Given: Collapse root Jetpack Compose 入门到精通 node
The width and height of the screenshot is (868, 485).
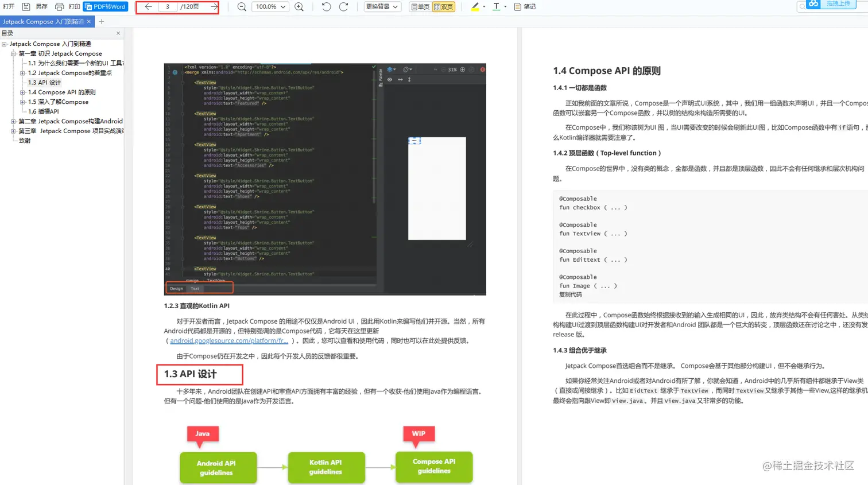Looking at the screenshot, I should (x=4, y=44).
